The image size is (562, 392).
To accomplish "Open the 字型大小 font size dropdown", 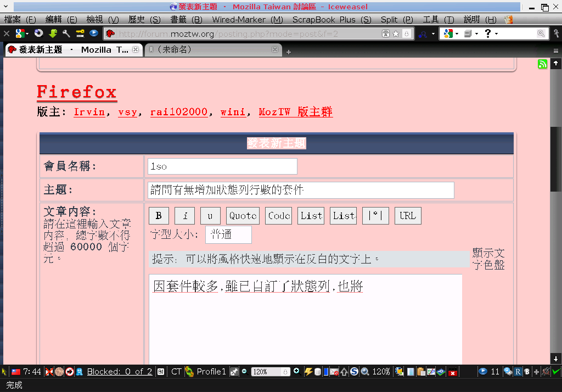I will pos(228,234).
